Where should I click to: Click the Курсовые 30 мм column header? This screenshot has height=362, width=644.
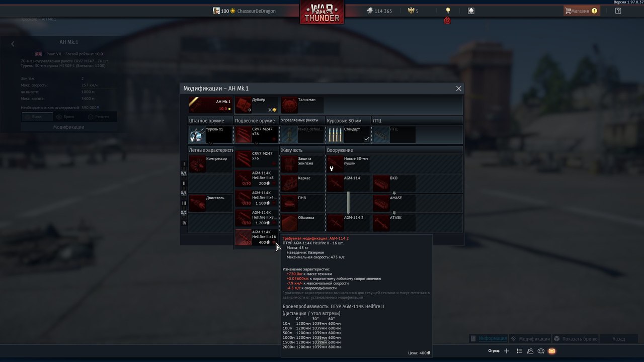point(348,121)
